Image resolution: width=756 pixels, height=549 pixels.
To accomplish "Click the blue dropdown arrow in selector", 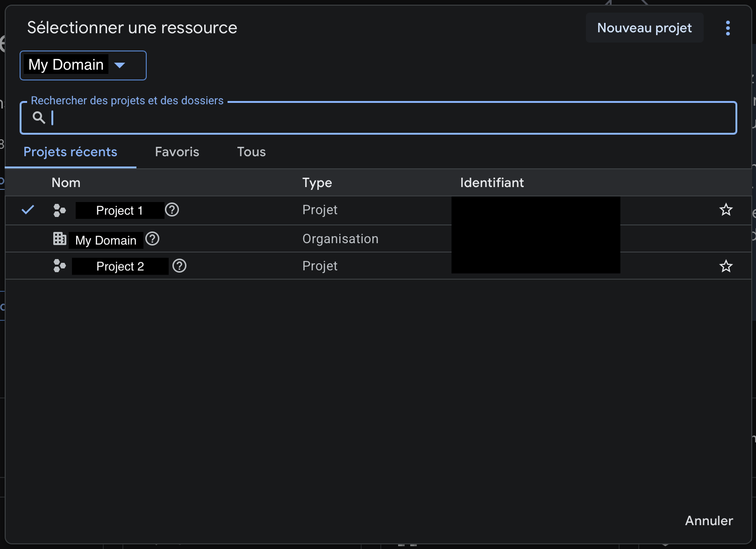I will tap(120, 65).
